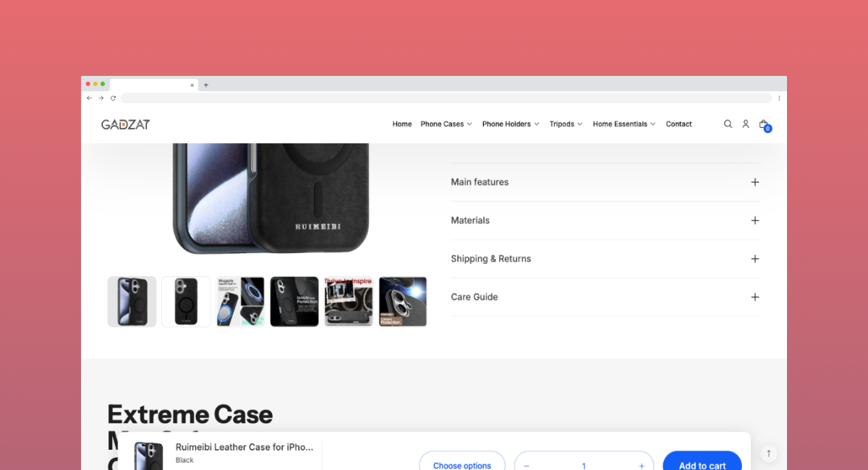Click the Add to cart button
This screenshot has width=868, height=470.
point(702,466)
